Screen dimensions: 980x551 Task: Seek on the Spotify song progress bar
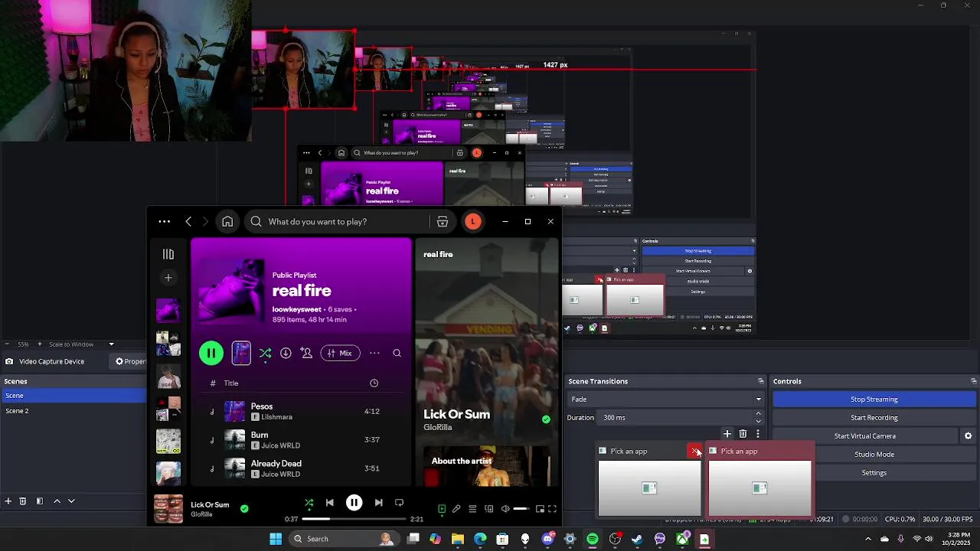tap(354, 519)
